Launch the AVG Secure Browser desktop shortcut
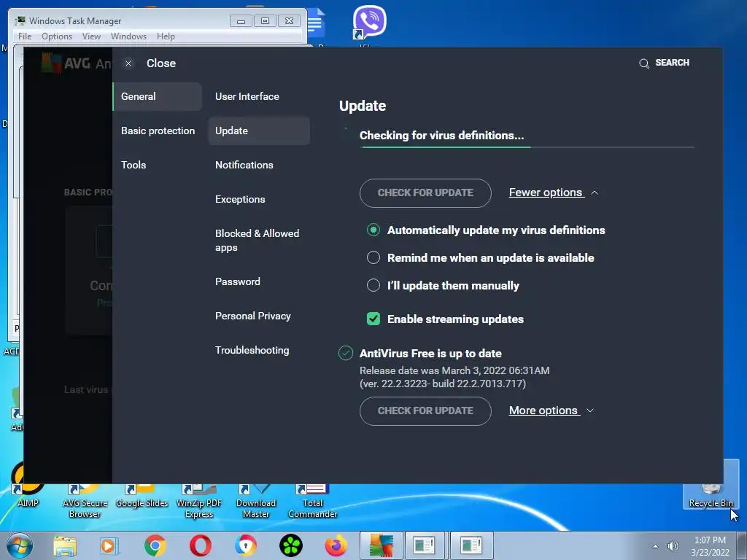Viewport: 747px width, 560px height. (x=85, y=501)
